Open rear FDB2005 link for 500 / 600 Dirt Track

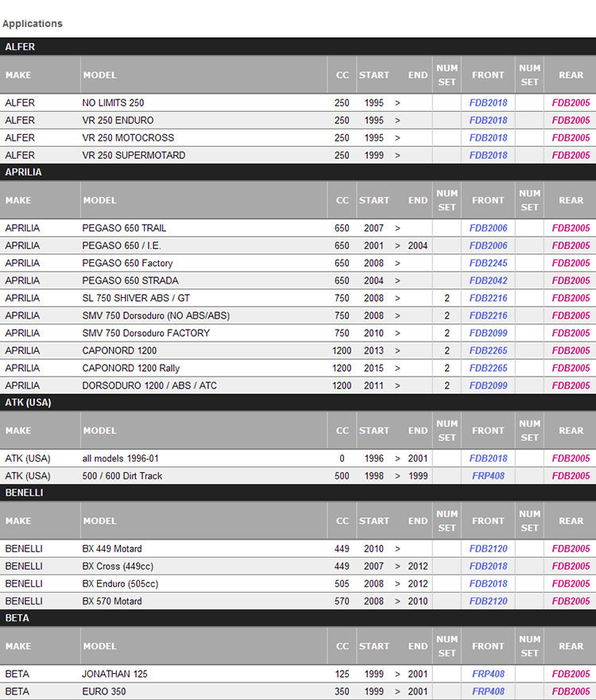click(571, 476)
